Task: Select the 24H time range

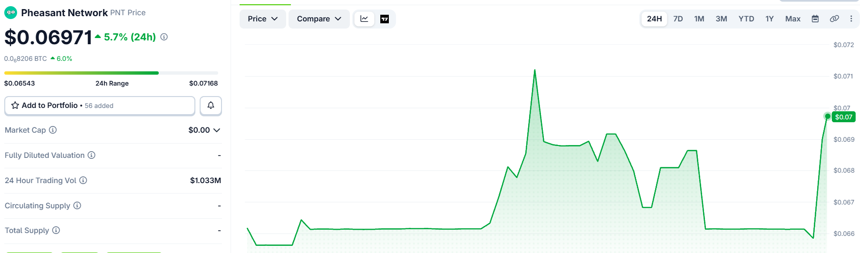Action: [655, 19]
